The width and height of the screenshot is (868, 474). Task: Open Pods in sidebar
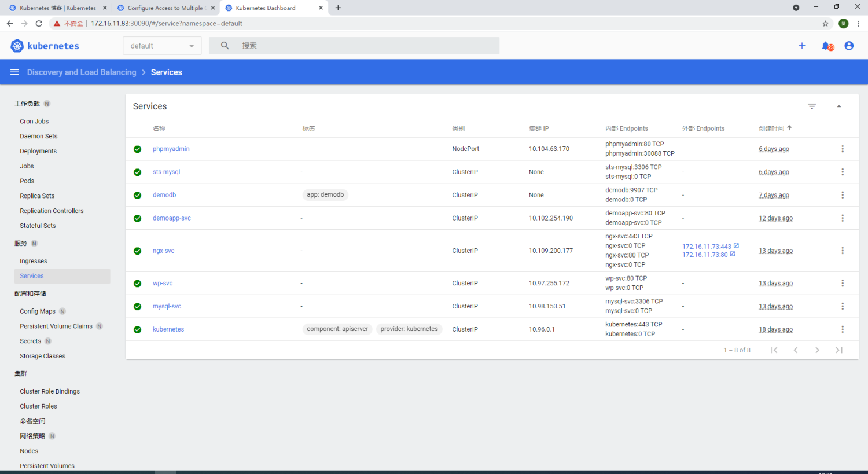click(x=27, y=181)
